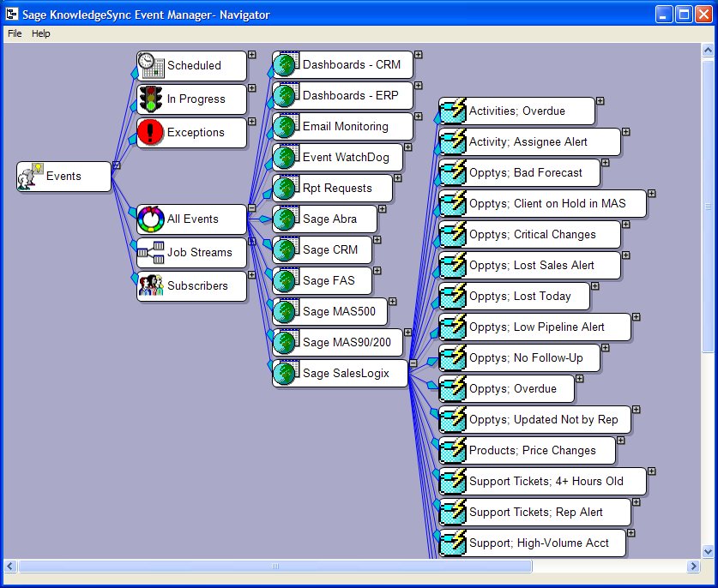Viewport: 718px width, 588px height.
Task: Click the Rpt Requests globe icon
Action: (x=287, y=188)
